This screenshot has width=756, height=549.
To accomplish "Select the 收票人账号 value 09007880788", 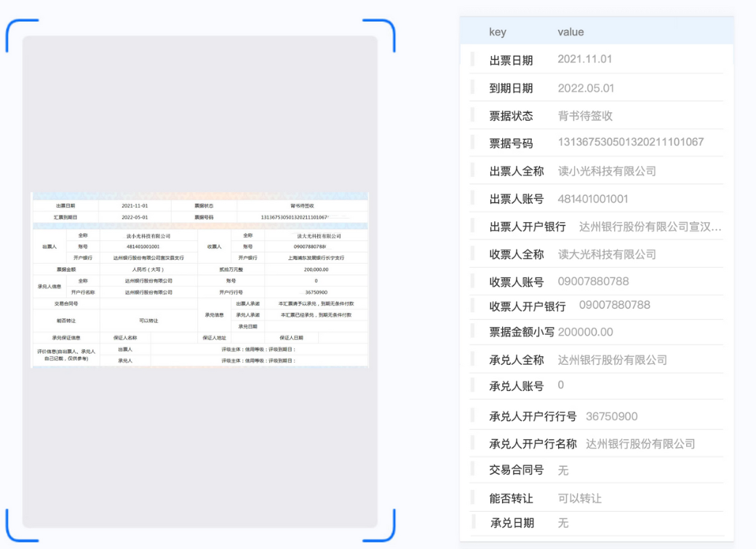I will (x=594, y=281).
